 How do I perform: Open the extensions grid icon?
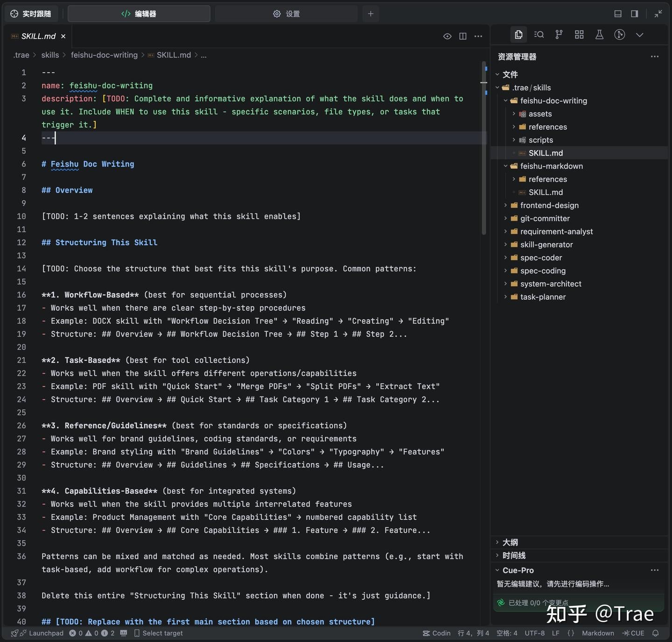(x=579, y=35)
